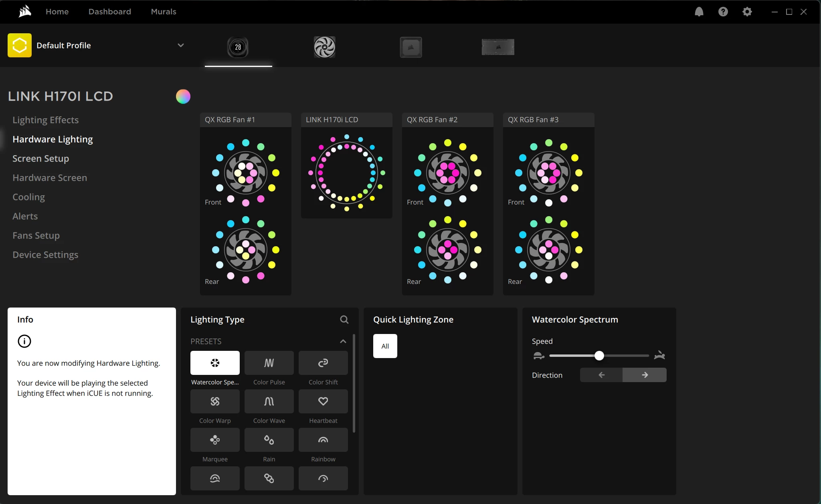The height and width of the screenshot is (504, 821).
Task: Set direction to left arrow
Action: click(601, 375)
